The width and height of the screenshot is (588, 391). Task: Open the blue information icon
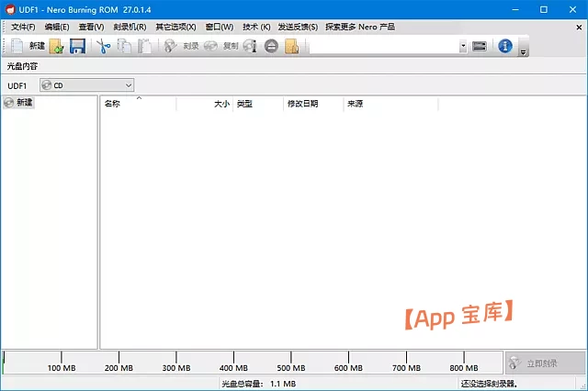pyautogui.click(x=505, y=46)
